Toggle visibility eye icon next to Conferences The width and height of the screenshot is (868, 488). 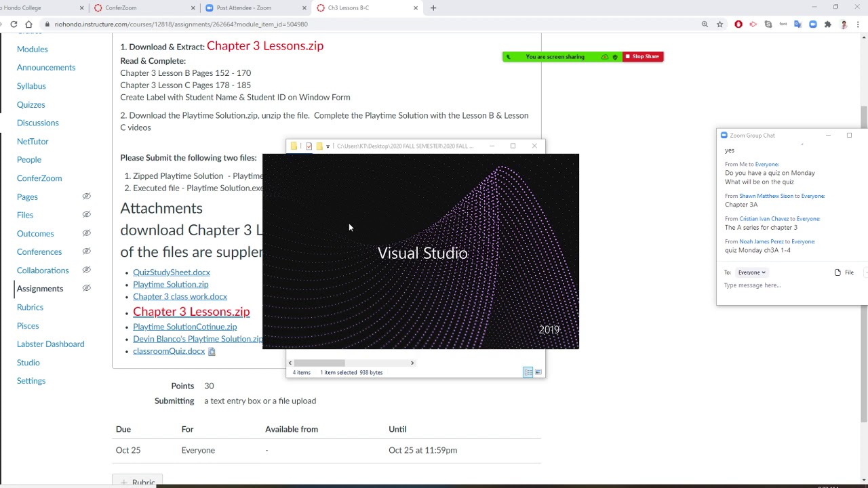tap(87, 251)
